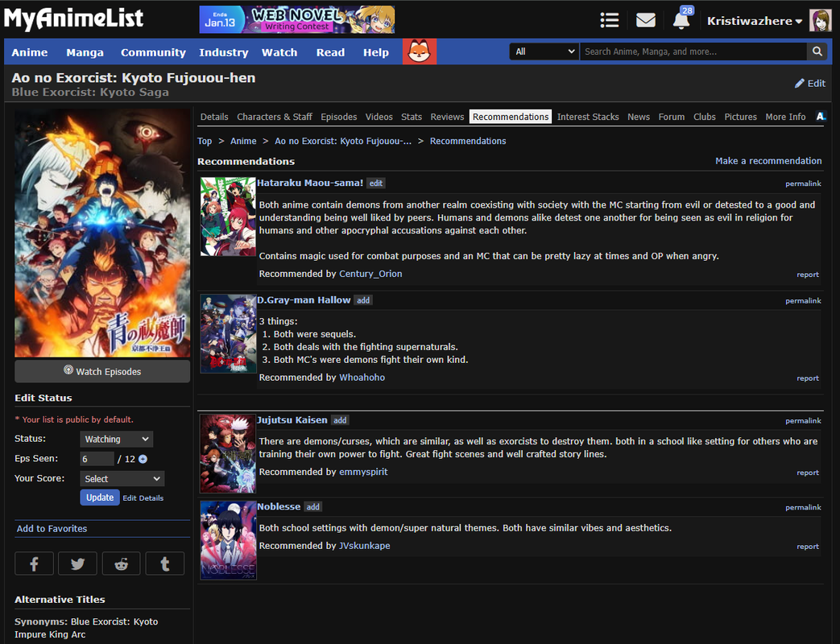840x644 pixels.
Task: Switch to the Reviews tab
Action: click(x=447, y=117)
